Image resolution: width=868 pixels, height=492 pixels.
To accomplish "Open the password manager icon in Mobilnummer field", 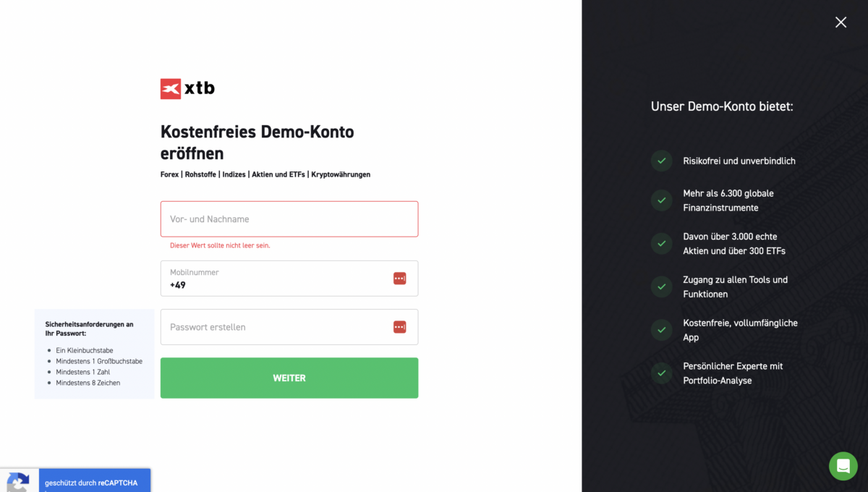I will click(x=399, y=278).
